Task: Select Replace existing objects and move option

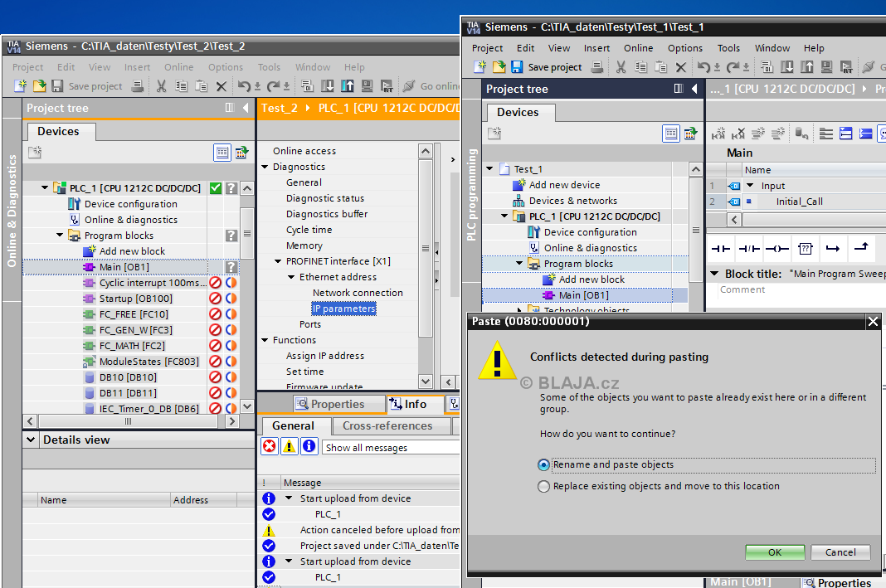Action: [543, 486]
